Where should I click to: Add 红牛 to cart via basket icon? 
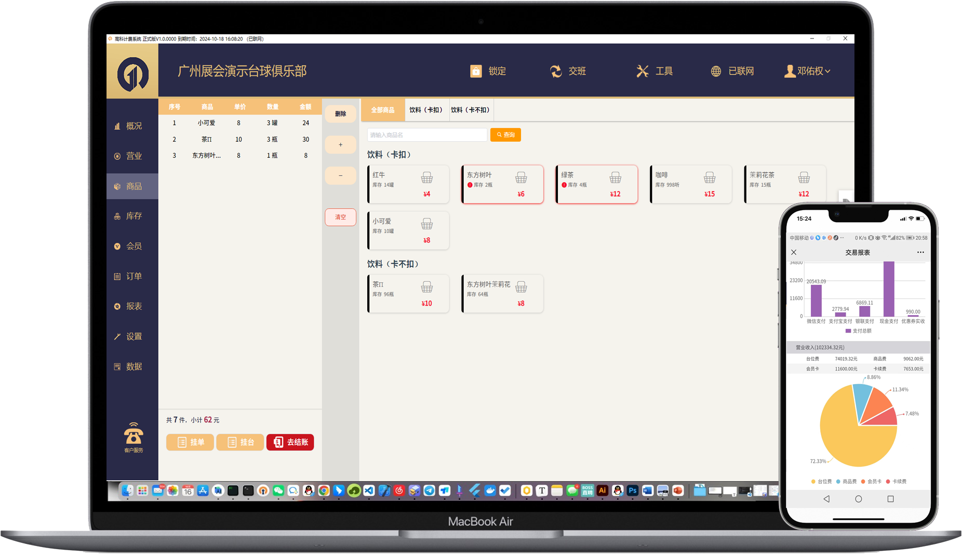[x=427, y=178]
